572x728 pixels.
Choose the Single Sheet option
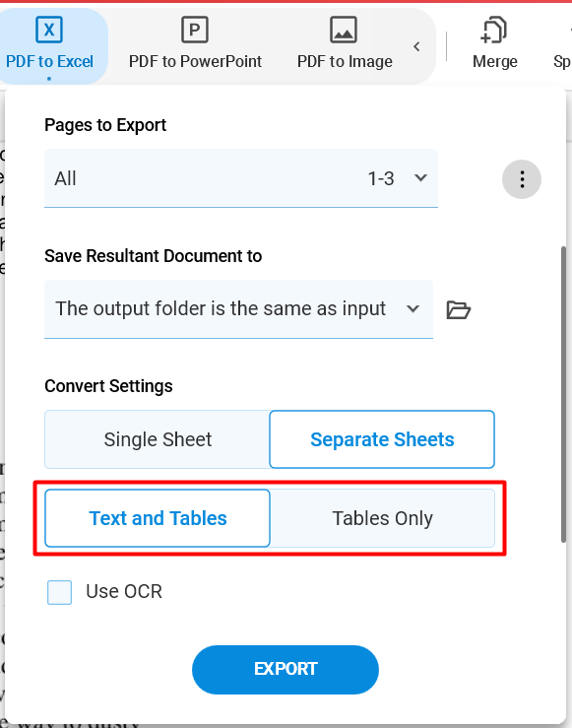(158, 439)
